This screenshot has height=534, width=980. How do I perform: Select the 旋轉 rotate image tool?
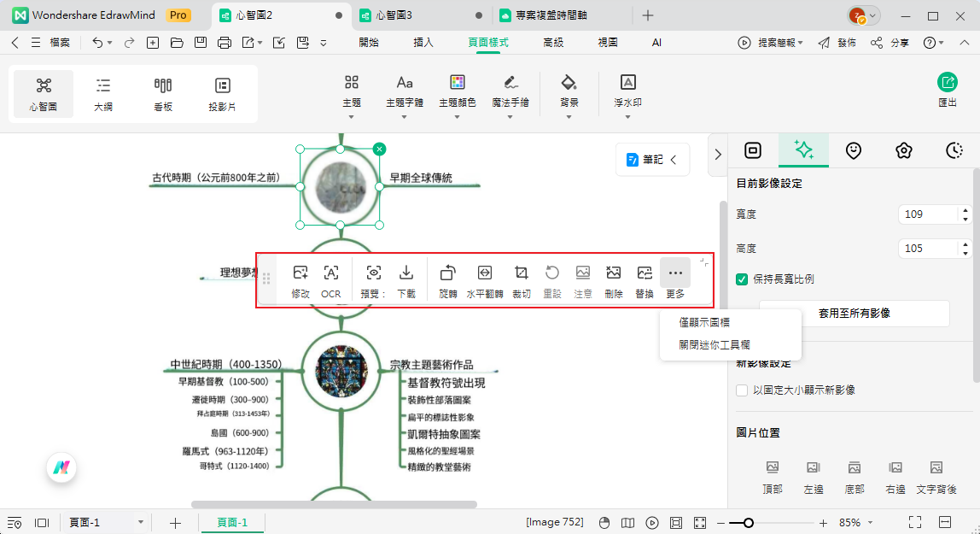(446, 280)
